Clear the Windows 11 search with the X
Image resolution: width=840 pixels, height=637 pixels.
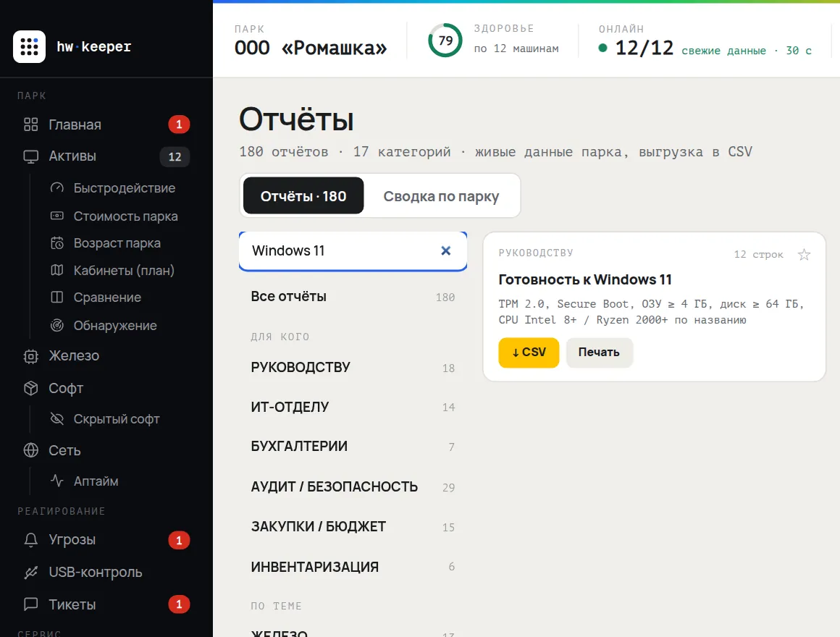[446, 250]
